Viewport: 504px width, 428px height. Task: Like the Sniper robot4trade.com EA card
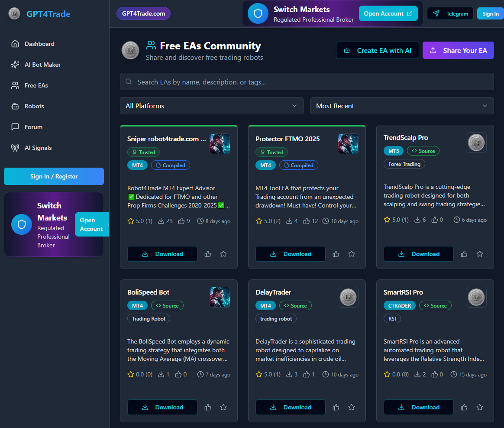(x=208, y=254)
